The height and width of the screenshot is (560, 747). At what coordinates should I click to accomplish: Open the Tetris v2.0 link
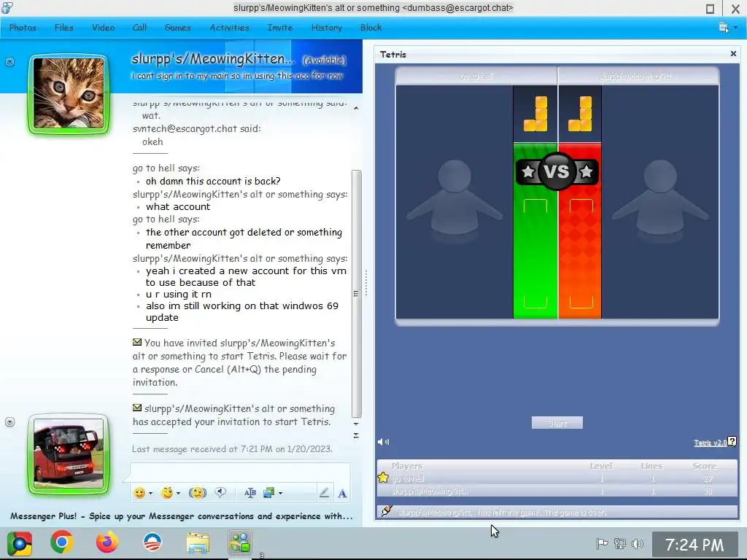point(711,443)
